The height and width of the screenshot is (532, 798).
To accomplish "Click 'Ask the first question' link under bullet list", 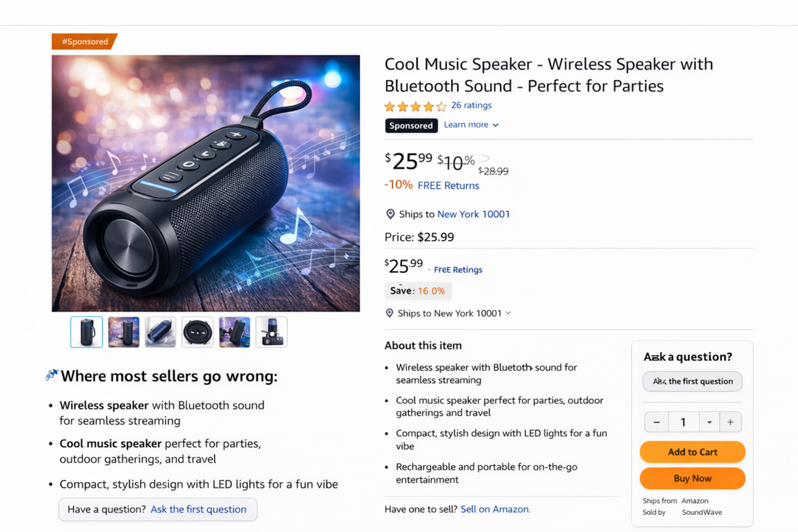I will tap(198, 509).
